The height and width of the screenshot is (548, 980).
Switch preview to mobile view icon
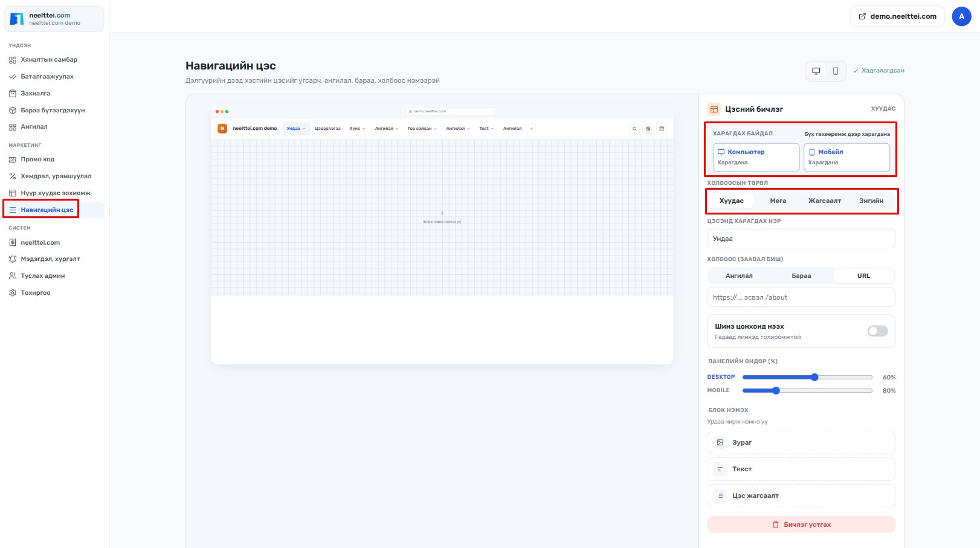(x=836, y=71)
